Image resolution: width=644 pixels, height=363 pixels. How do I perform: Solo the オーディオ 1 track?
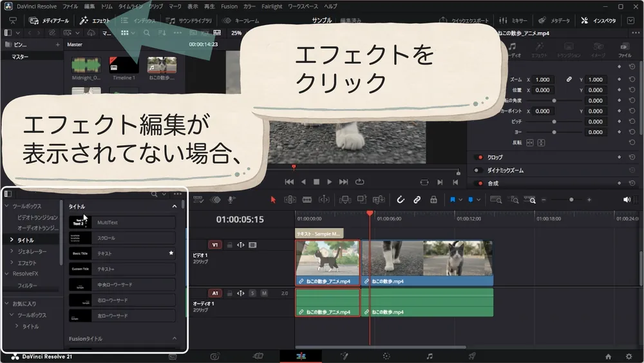[252, 293]
